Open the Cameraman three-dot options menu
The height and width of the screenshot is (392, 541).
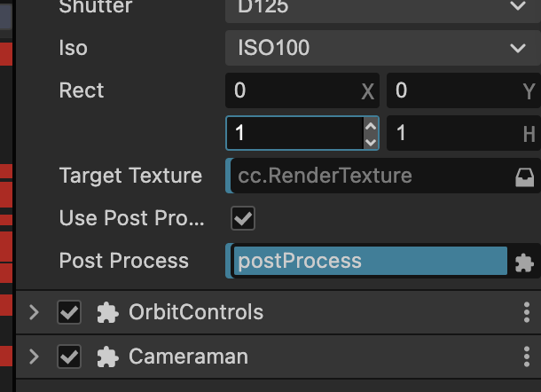(x=528, y=357)
